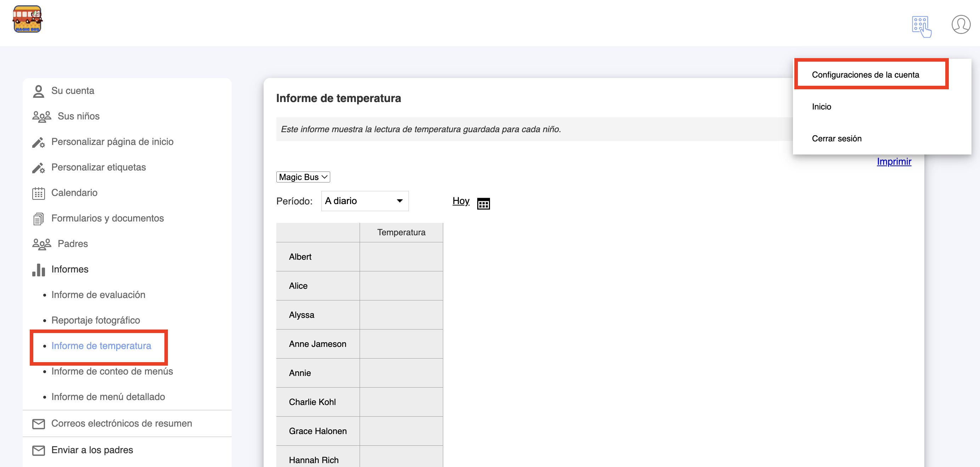980x467 pixels.
Task: Choose Cerrar sesión from the menu
Action: [x=836, y=139]
